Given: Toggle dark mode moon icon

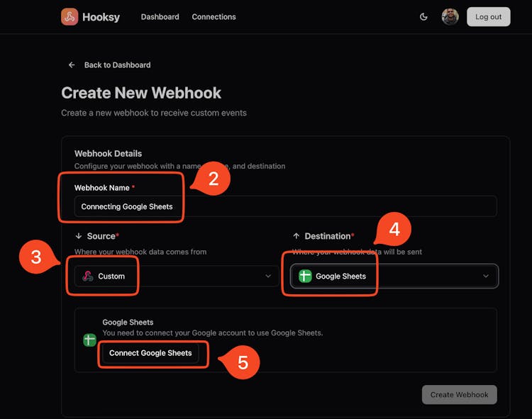Looking at the screenshot, I should click(423, 16).
